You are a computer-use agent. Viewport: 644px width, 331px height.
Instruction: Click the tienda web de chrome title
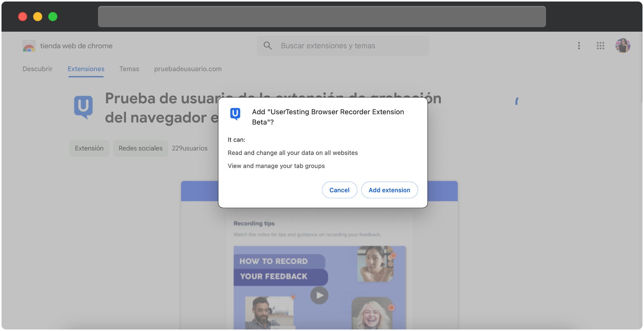pos(77,46)
